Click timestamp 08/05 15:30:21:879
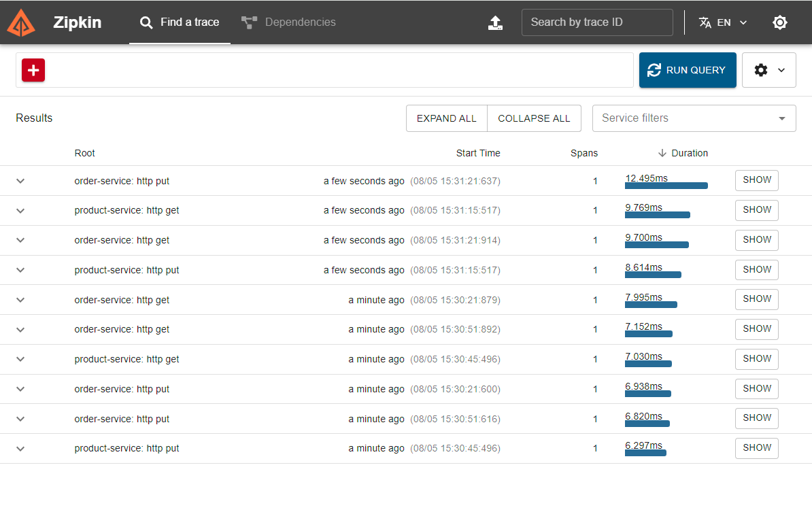The image size is (812, 529). (x=455, y=301)
